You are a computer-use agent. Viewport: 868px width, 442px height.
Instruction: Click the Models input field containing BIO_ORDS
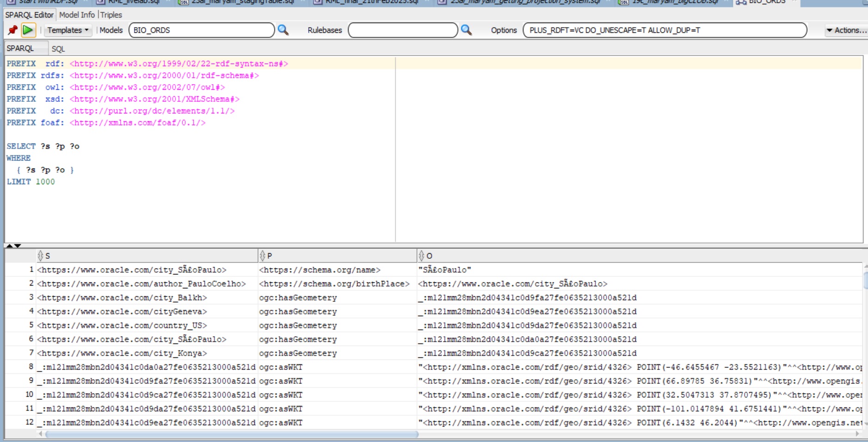201,30
